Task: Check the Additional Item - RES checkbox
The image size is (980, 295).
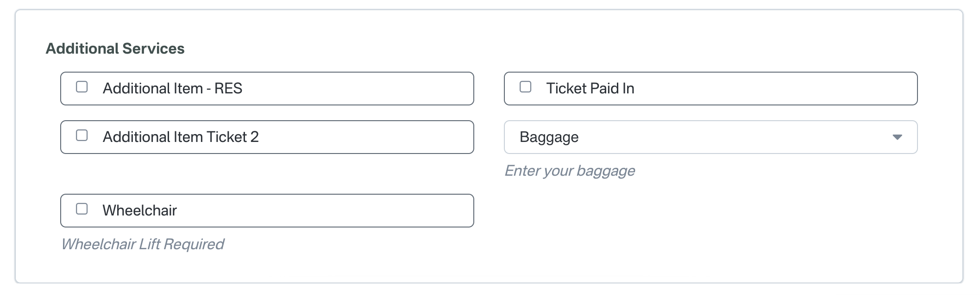Action: click(x=82, y=87)
